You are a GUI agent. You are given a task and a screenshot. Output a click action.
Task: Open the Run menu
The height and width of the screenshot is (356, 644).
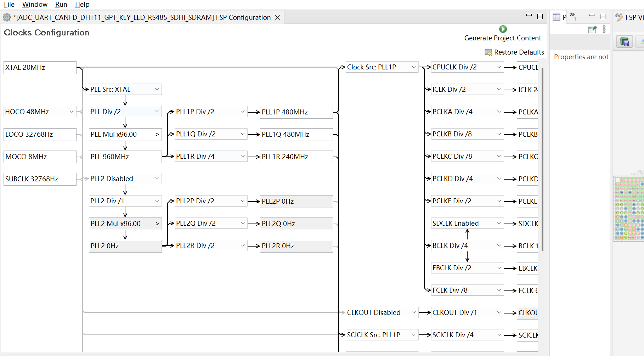coord(61,4)
